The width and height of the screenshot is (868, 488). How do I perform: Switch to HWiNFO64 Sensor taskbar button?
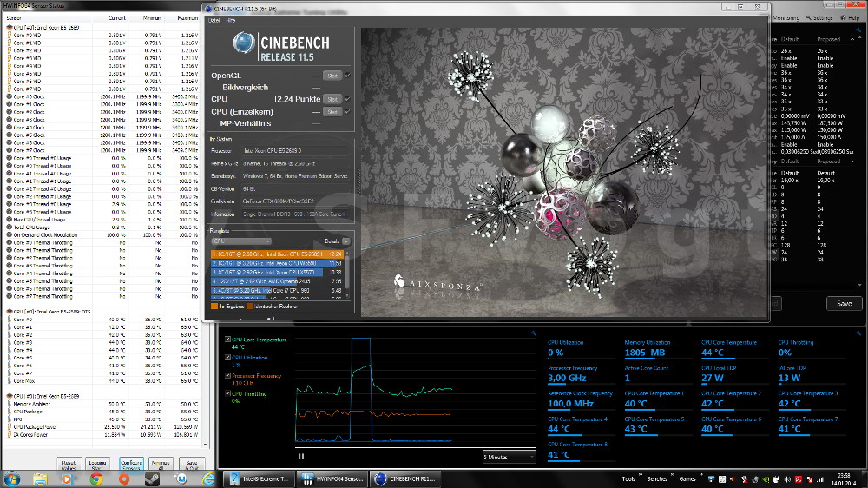point(332,478)
